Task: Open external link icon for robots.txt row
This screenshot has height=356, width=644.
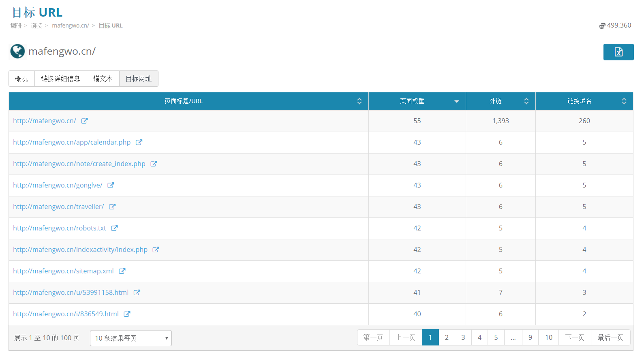Action: coord(114,228)
